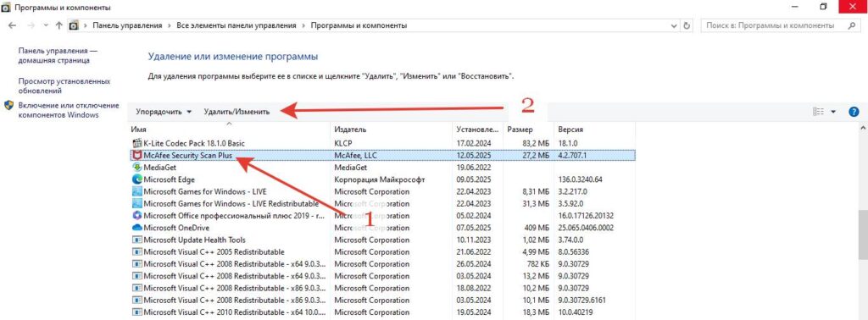Screen dimensions: 868x320
Task: Open the Упорядочить dropdown menu
Action: 164,112
